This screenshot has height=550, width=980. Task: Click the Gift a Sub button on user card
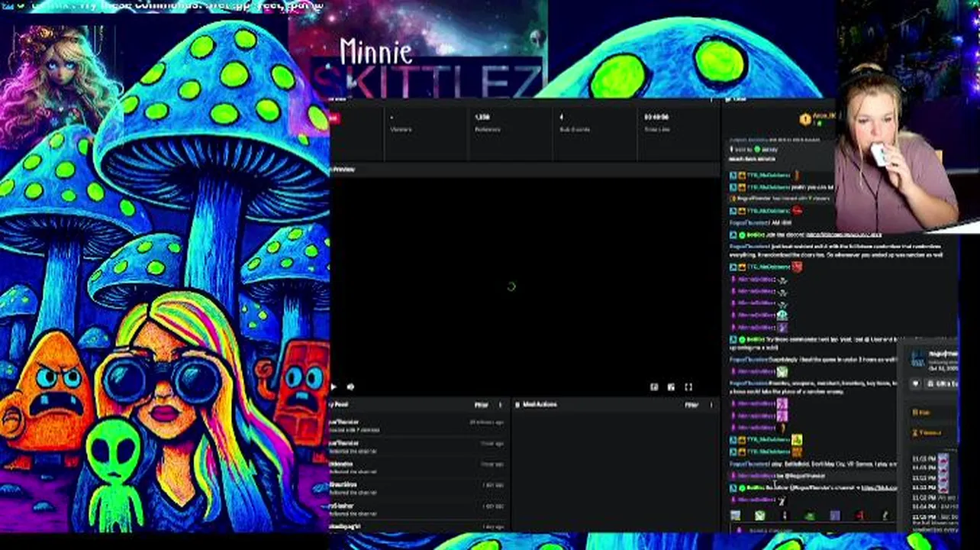[943, 383]
